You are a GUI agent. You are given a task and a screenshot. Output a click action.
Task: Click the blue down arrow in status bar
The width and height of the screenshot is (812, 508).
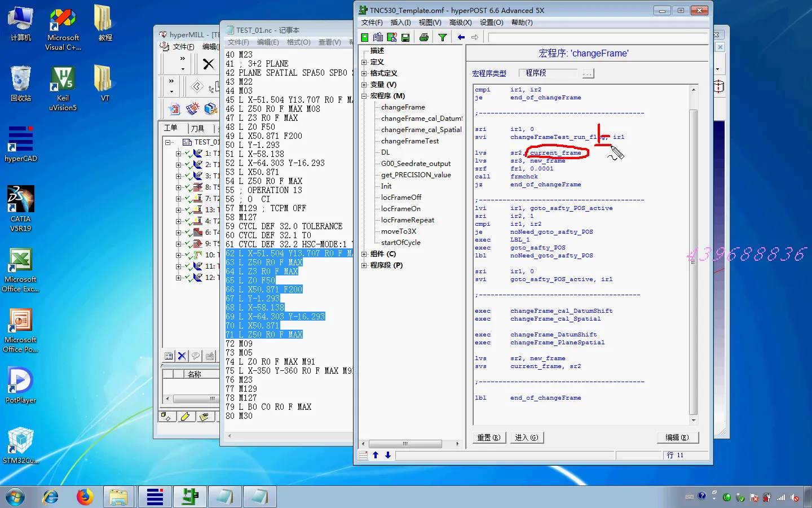tap(388, 455)
